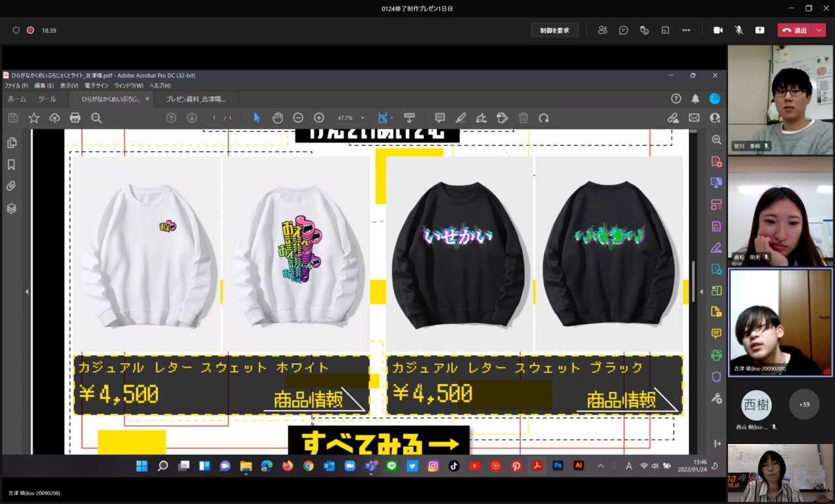The width and height of the screenshot is (835, 504).
Task: Open the meeting chat icon
Action: tap(624, 30)
